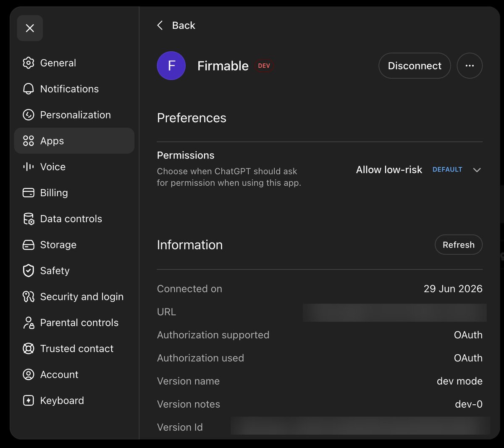Click the 29 Jun 2026 date
The image size is (504, 448).
(x=453, y=289)
